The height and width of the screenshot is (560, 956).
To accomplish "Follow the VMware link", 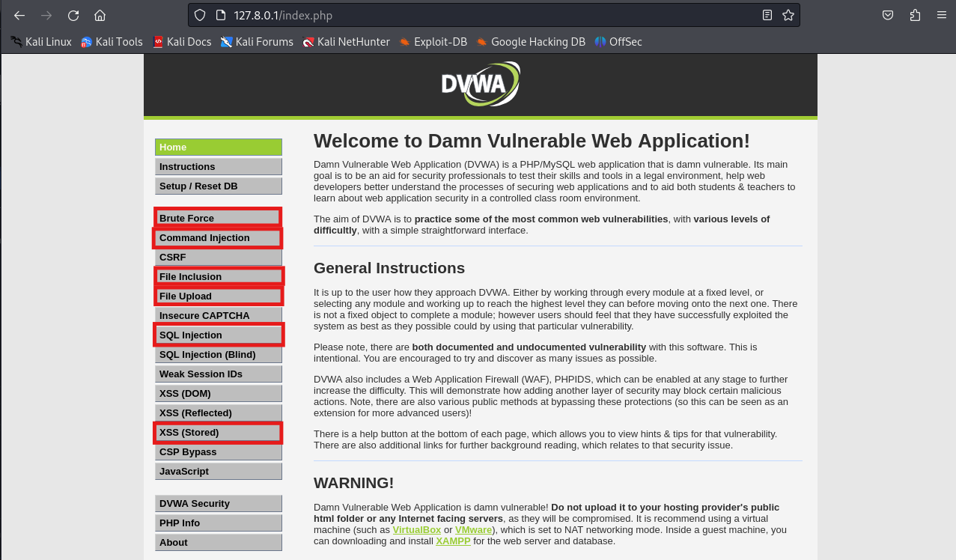I will pyautogui.click(x=472, y=529).
